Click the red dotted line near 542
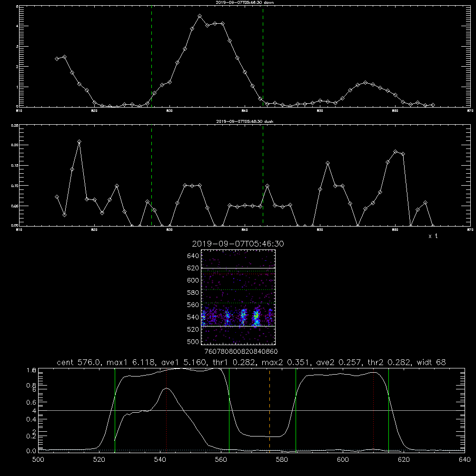The image size is (476, 476). [x=166, y=410]
